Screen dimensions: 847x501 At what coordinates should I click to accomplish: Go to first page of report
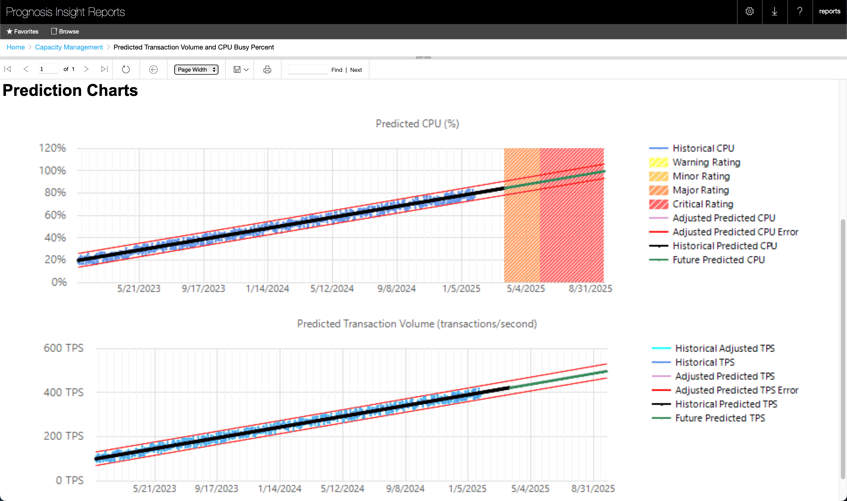click(8, 70)
